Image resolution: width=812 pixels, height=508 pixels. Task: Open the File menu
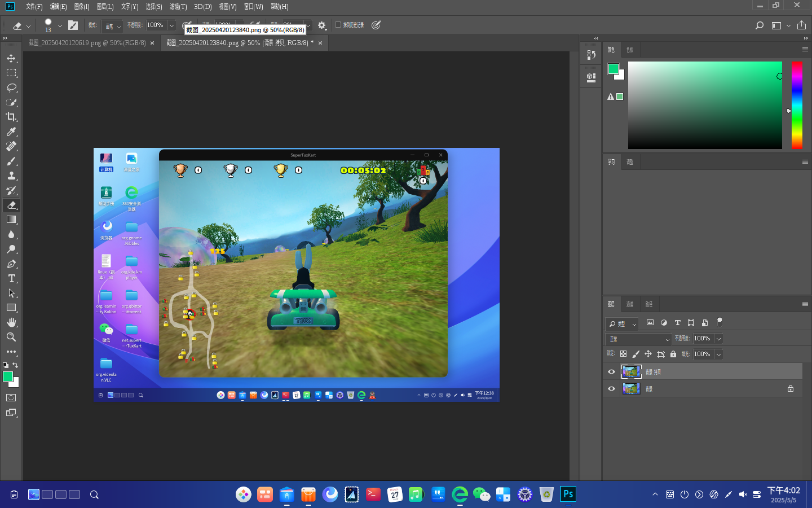[x=34, y=7]
